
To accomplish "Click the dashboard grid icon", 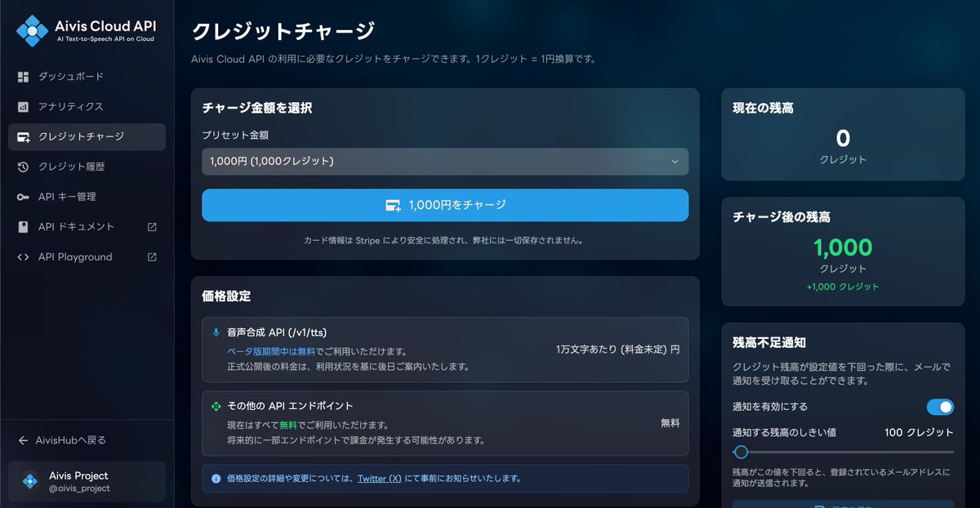I will (x=23, y=77).
